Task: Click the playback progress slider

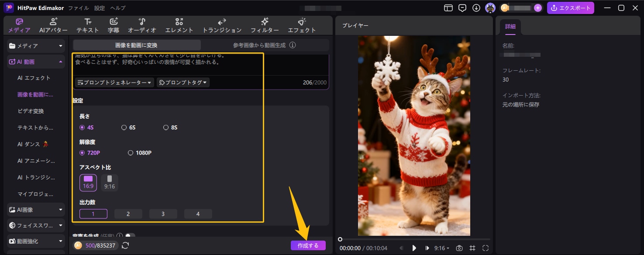Action: 415,239
